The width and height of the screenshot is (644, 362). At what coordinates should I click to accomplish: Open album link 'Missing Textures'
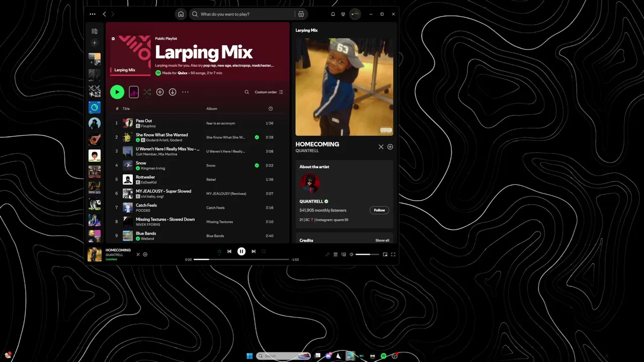219,222
